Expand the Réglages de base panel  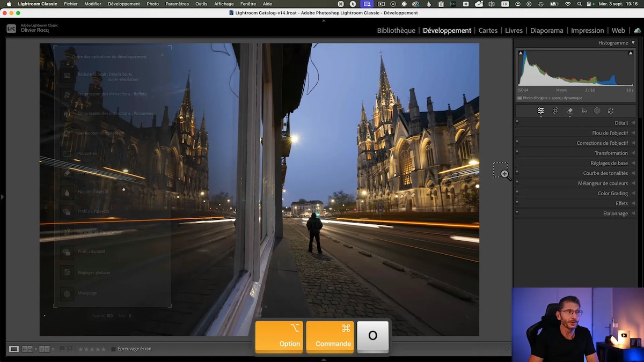(633, 163)
